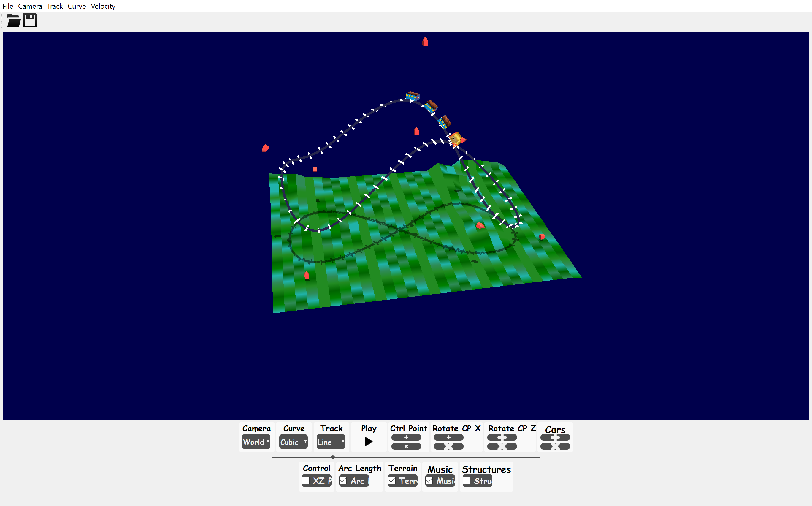Viewport: 812px width, 506px height.
Task: Enable the Structures checkbox
Action: click(467, 481)
